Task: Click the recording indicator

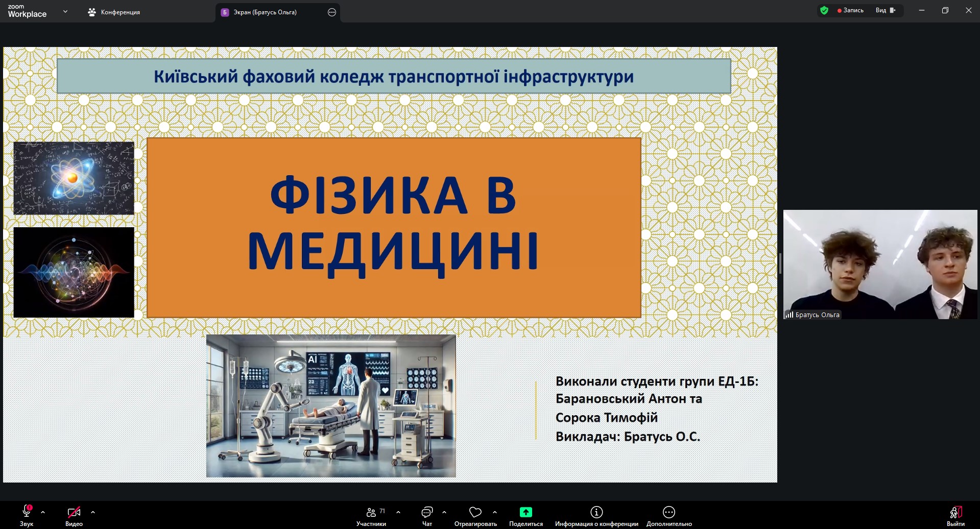Action: click(x=850, y=10)
